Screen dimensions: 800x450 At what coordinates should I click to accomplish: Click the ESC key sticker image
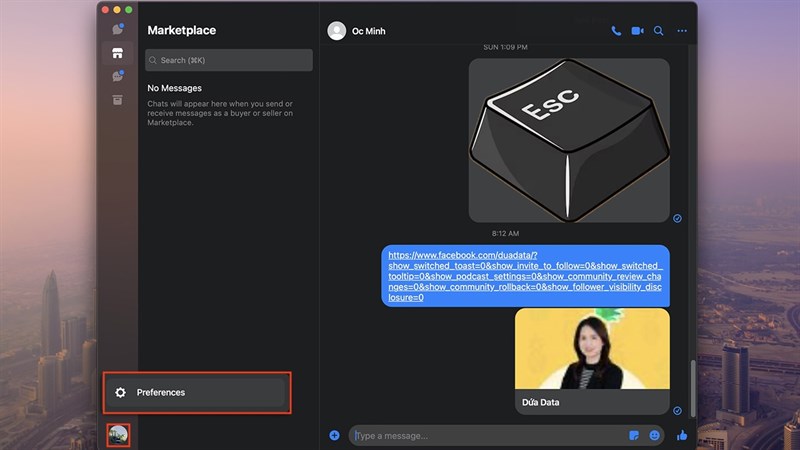pyautogui.click(x=568, y=140)
